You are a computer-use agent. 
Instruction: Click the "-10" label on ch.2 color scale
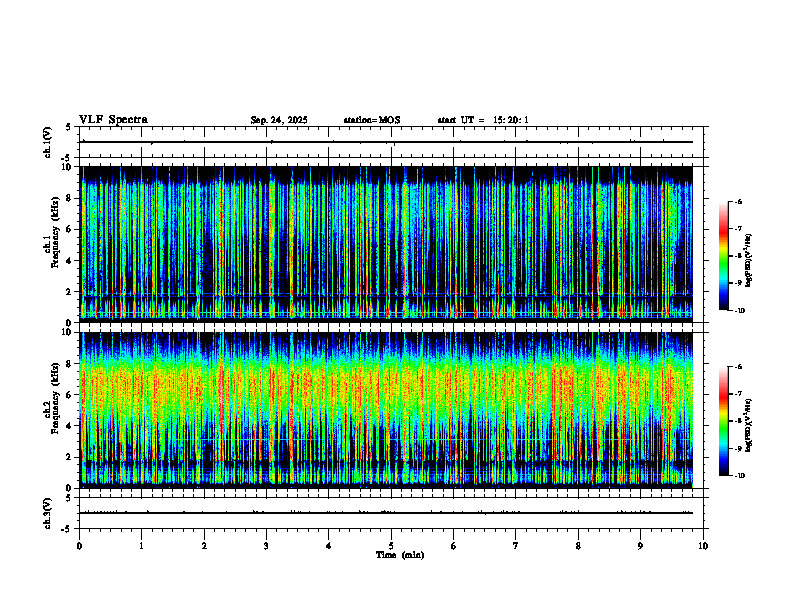click(739, 476)
